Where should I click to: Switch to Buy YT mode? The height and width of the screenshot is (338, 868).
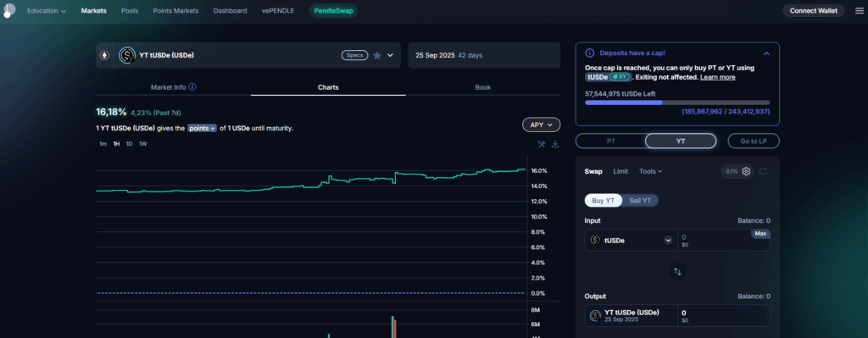click(x=604, y=200)
